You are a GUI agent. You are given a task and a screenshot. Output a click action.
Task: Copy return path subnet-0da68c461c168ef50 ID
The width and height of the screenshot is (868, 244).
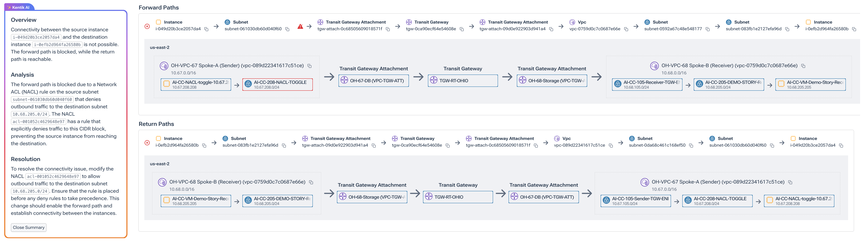pyautogui.click(x=691, y=146)
